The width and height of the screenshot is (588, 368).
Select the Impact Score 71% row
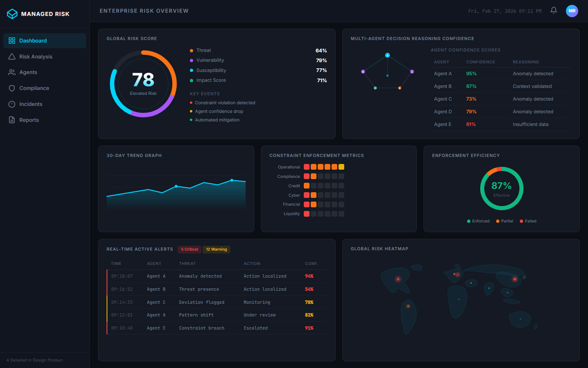258,81
